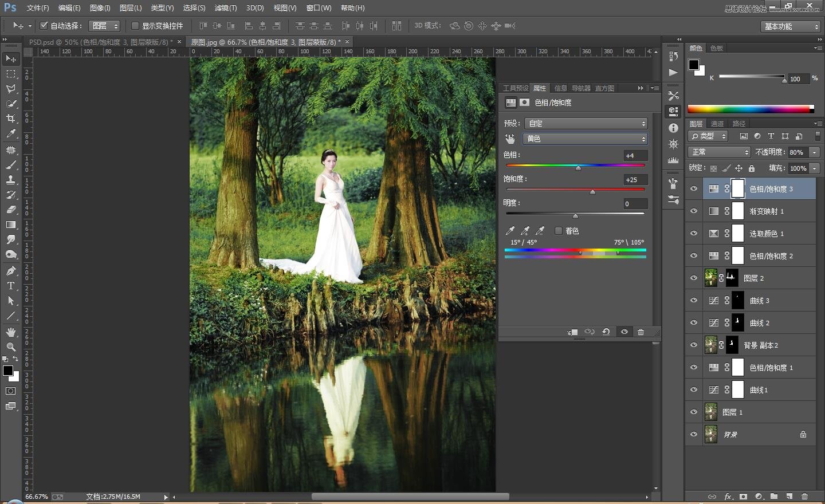Uncheck the 自动选择 auto-select checkbox
Viewport: 825px width, 504px height.
[44, 26]
